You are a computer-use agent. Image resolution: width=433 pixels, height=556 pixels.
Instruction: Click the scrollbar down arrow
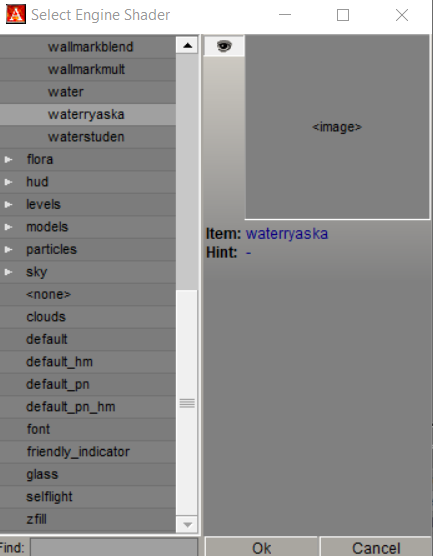187,524
